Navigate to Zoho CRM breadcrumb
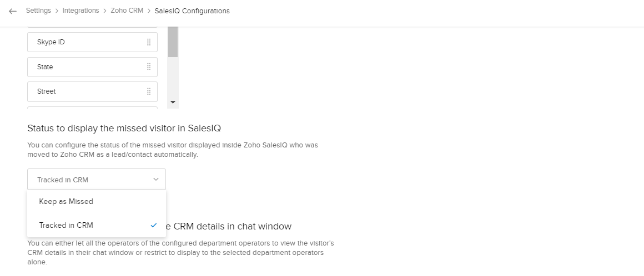The width and height of the screenshot is (644, 276). 127,11
